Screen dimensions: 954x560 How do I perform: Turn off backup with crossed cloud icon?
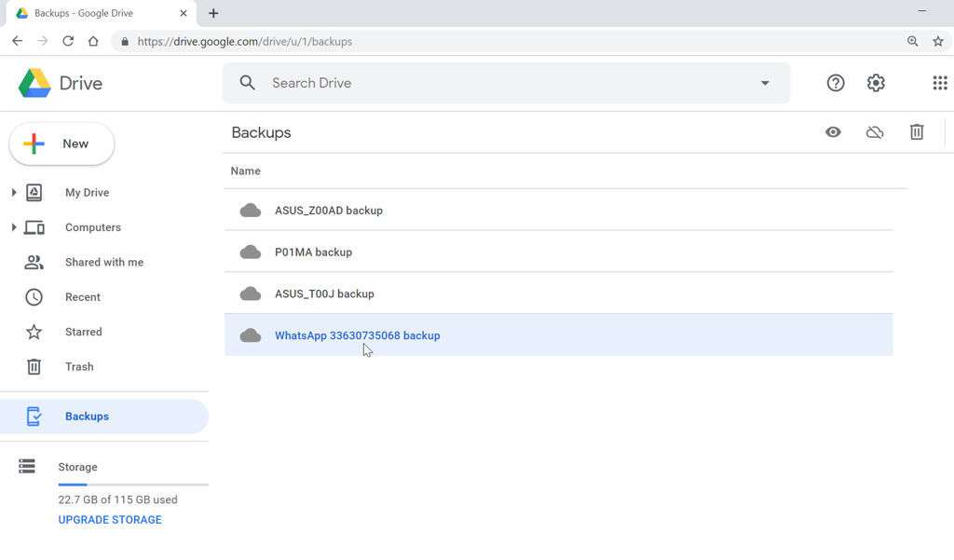(874, 132)
